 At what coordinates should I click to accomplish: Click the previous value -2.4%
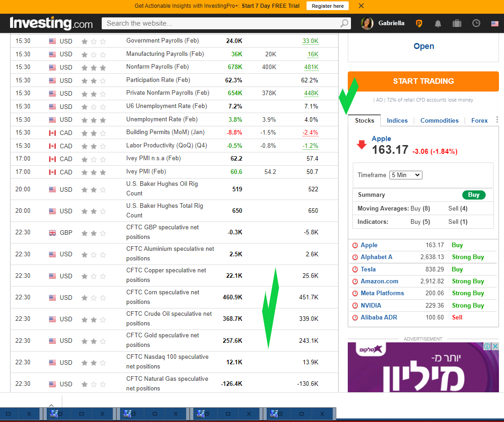tap(310, 133)
